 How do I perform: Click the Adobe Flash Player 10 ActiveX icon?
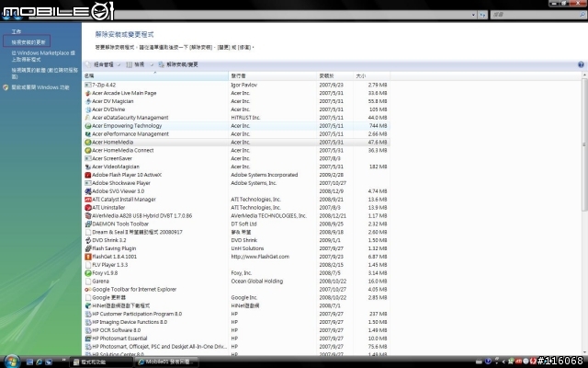88,175
